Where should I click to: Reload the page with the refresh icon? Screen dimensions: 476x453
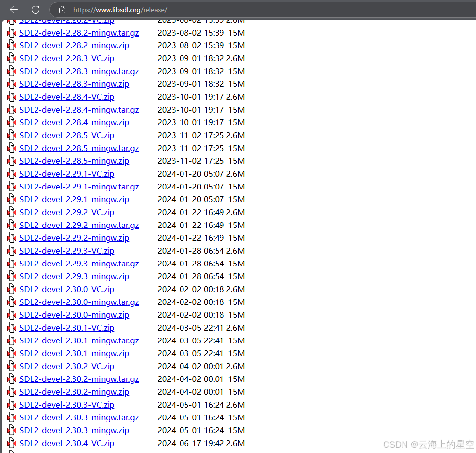point(36,10)
